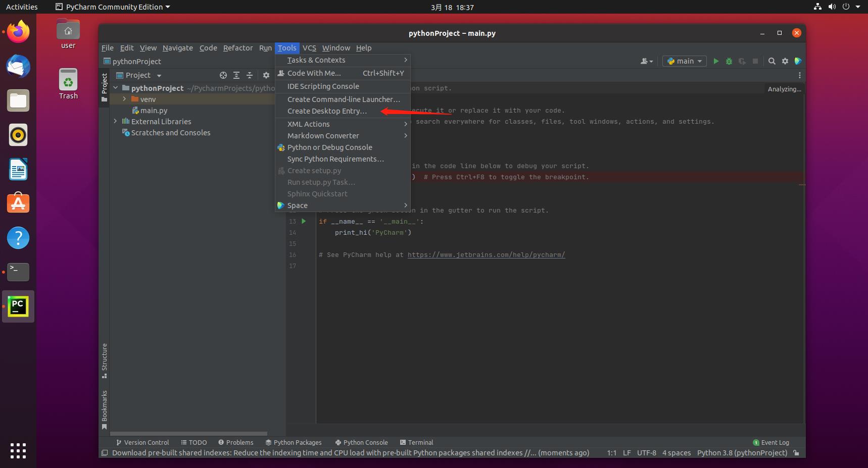Open XML Actions submenu
This screenshot has height=468, width=868.
(343, 124)
